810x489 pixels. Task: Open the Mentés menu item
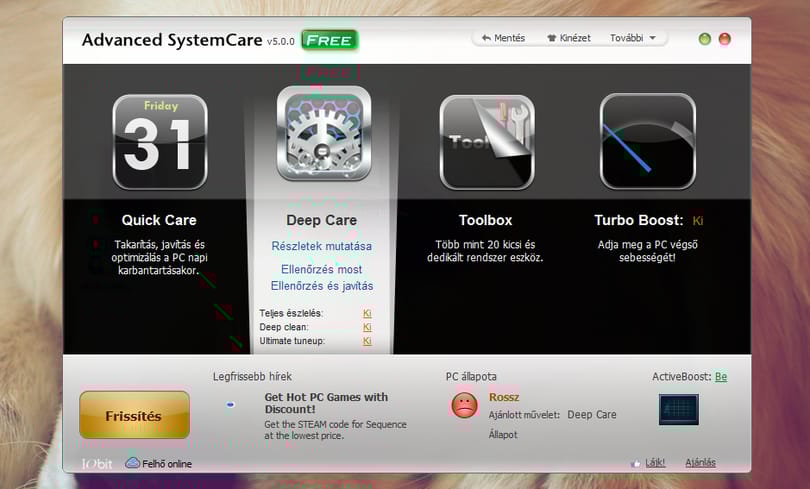coord(503,38)
